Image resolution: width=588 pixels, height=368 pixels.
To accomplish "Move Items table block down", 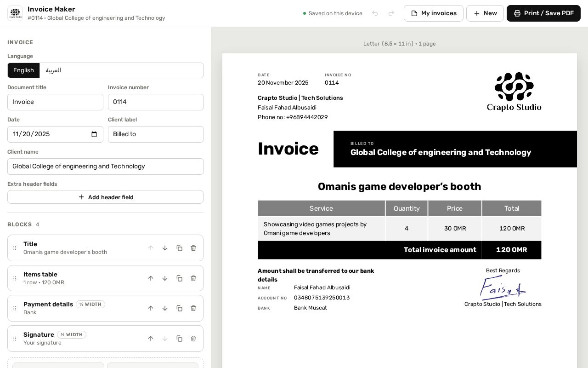I will point(165,278).
